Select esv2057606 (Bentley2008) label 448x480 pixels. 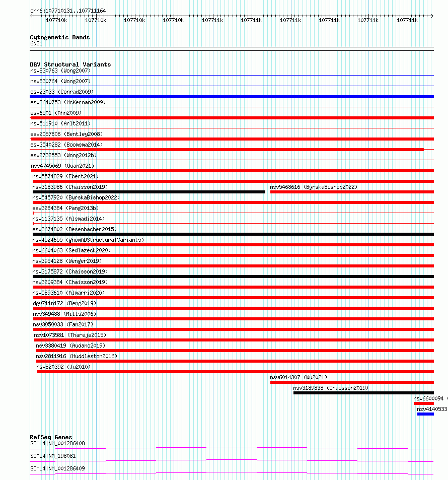[x=66, y=134]
